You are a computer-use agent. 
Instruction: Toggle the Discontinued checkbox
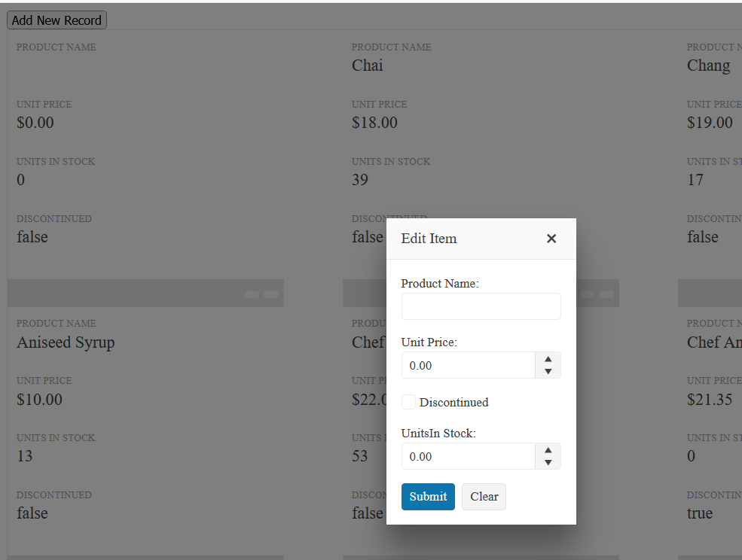pos(408,402)
